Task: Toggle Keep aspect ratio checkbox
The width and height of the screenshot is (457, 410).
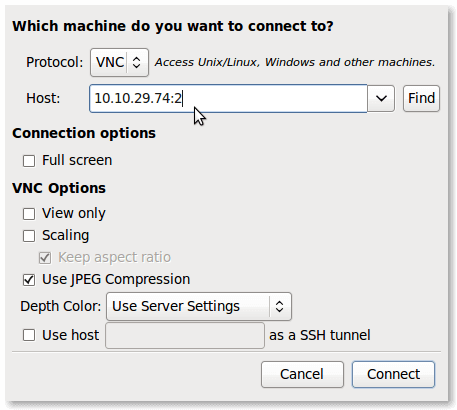Action: 45,258
